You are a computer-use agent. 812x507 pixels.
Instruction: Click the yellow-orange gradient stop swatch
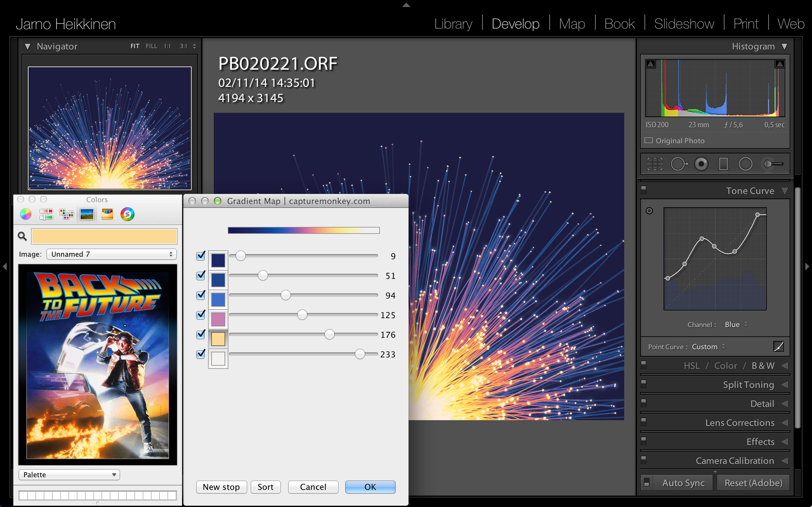coord(218,339)
